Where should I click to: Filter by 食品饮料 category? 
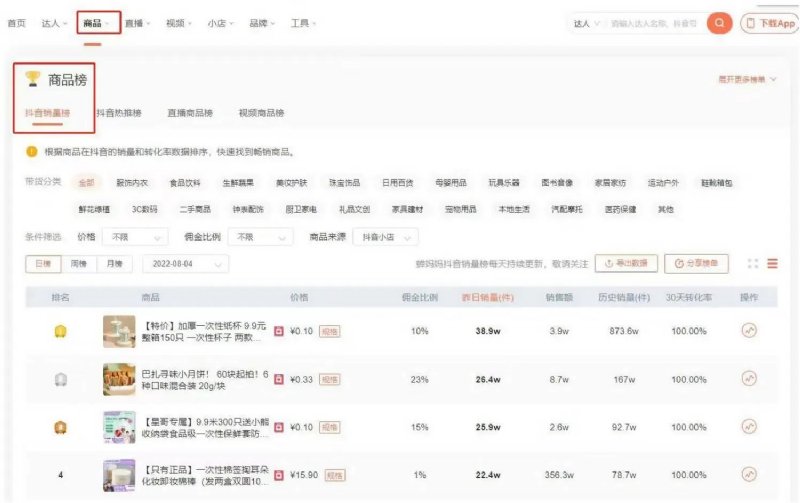(x=185, y=183)
